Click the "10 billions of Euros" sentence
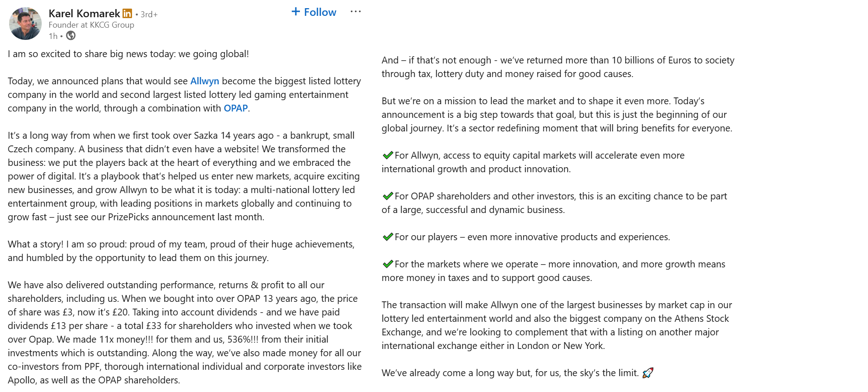The width and height of the screenshot is (868, 392). [x=558, y=67]
